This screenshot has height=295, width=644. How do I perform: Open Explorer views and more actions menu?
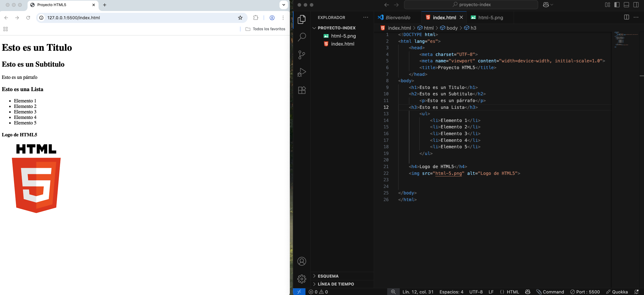366,17
